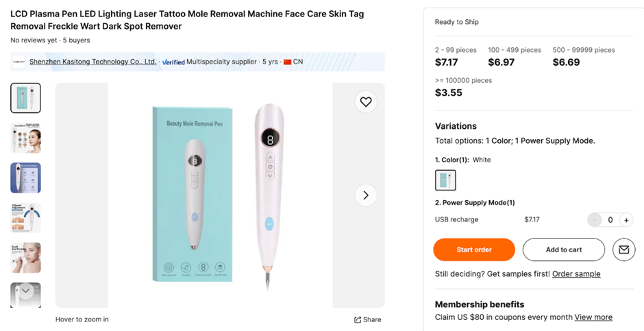Select second thumbnail with woman's face
Viewport: 644px width, 331px height.
pyautogui.click(x=26, y=138)
